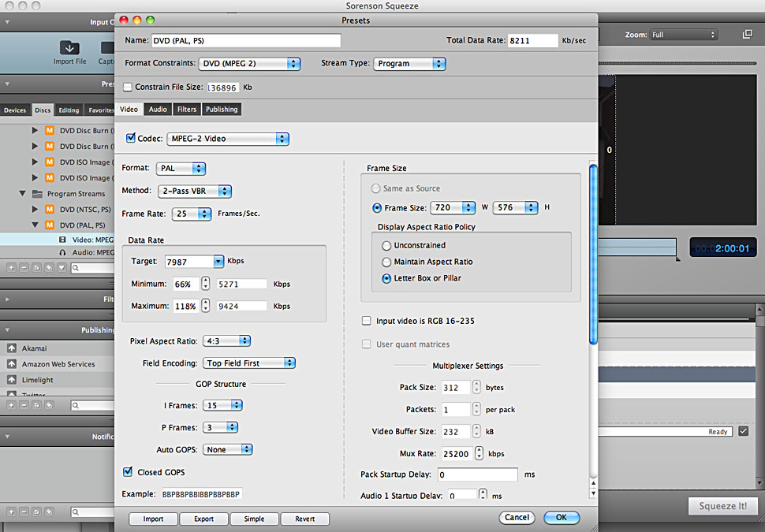Open the frame width 720 dropdown
765x532 pixels.
[x=453, y=207]
